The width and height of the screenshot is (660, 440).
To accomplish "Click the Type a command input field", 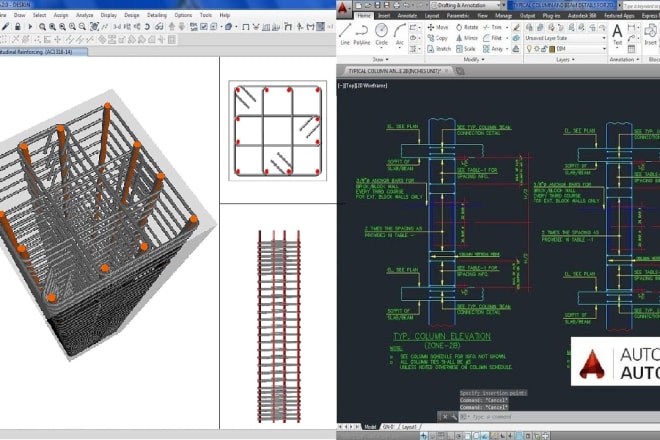I will click(x=559, y=417).
